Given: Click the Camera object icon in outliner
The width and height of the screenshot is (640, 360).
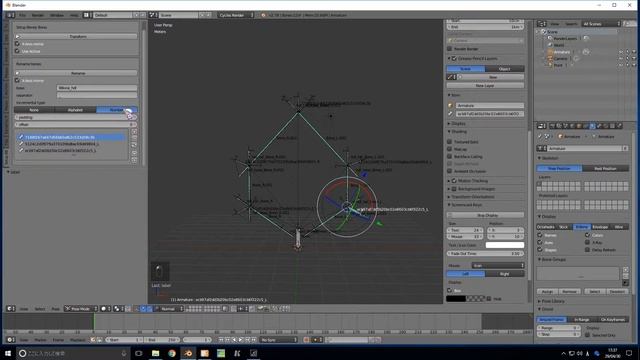Looking at the screenshot, I should click(550, 58).
